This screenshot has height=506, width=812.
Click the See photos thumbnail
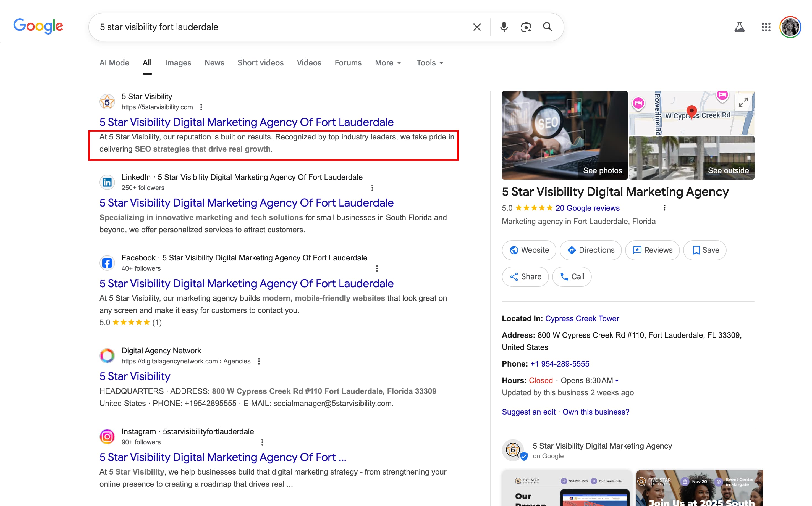[x=565, y=135]
